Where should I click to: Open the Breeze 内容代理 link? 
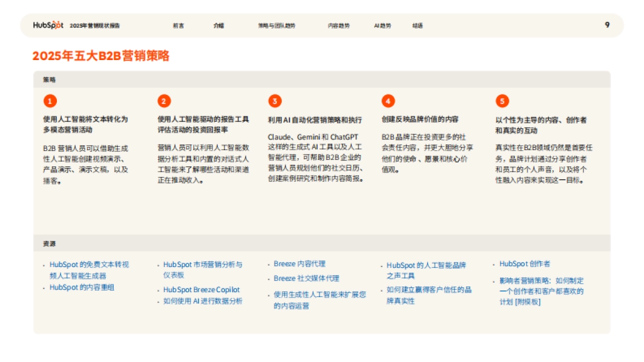(x=299, y=264)
